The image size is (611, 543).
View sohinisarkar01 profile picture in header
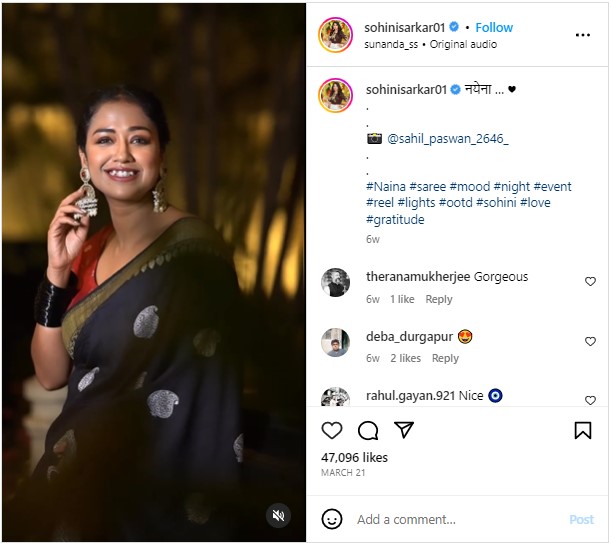point(336,35)
